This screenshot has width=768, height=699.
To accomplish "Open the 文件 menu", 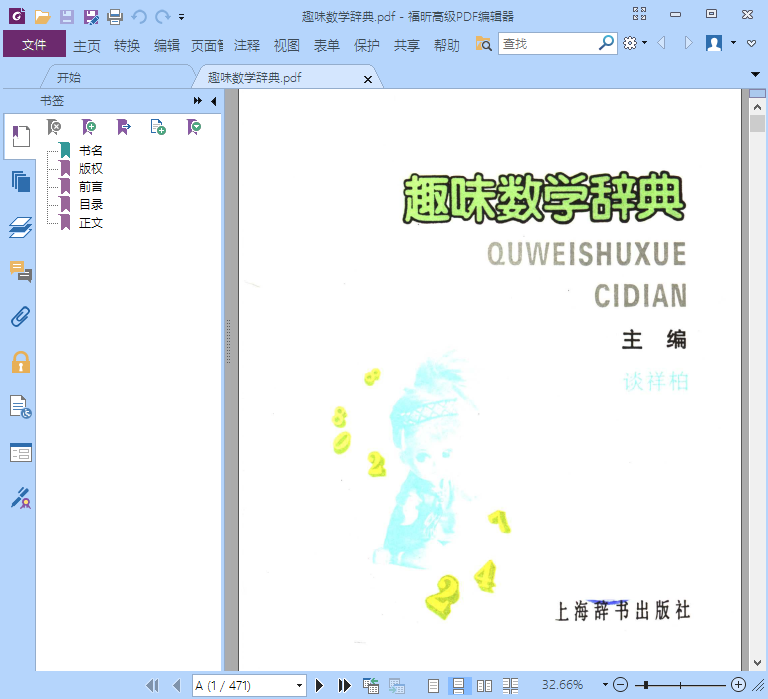I will pyautogui.click(x=34, y=44).
